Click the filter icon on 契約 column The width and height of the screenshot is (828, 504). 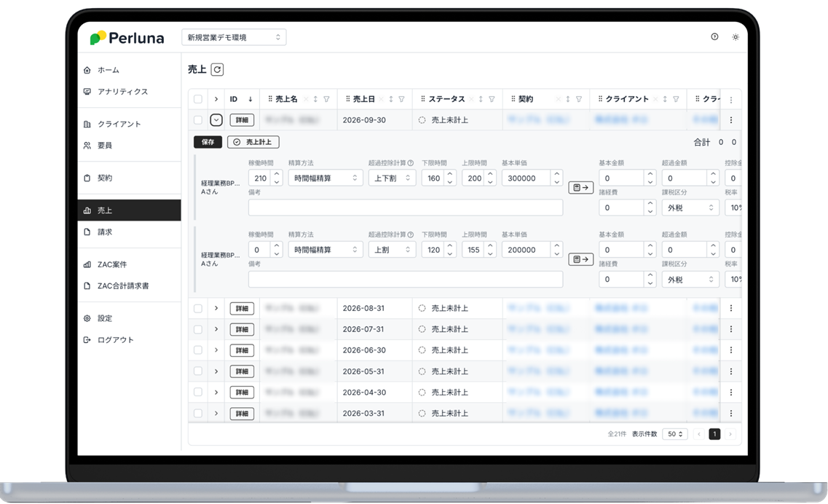[x=579, y=100]
